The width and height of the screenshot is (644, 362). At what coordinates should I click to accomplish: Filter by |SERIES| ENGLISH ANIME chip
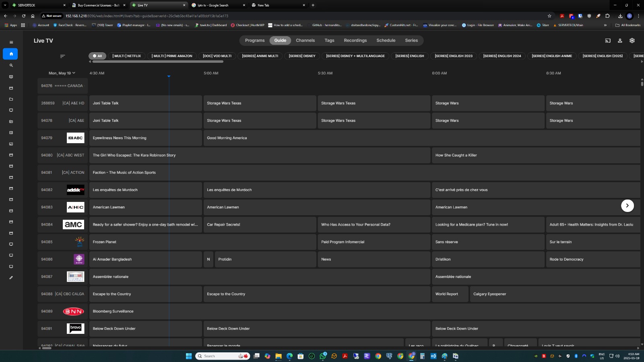pyautogui.click(x=552, y=56)
